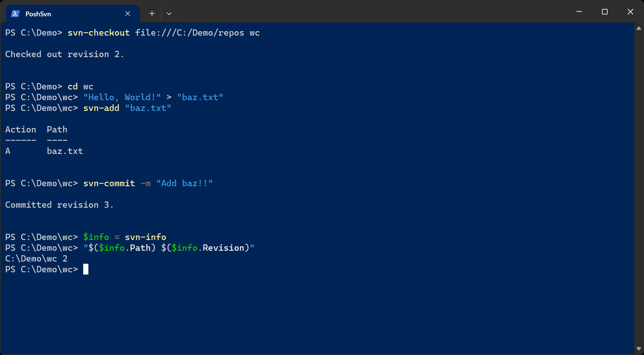Screen dimensions: 644x355
Task: Click baz.txt under the Path column
Action: pyautogui.click(x=65, y=151)
